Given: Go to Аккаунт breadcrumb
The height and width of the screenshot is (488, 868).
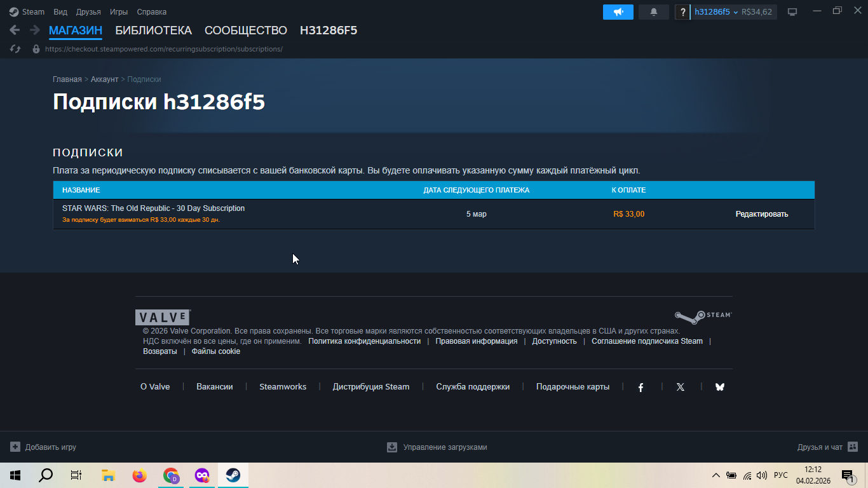Looking at the screenshot, I should [x=104, y=79].
